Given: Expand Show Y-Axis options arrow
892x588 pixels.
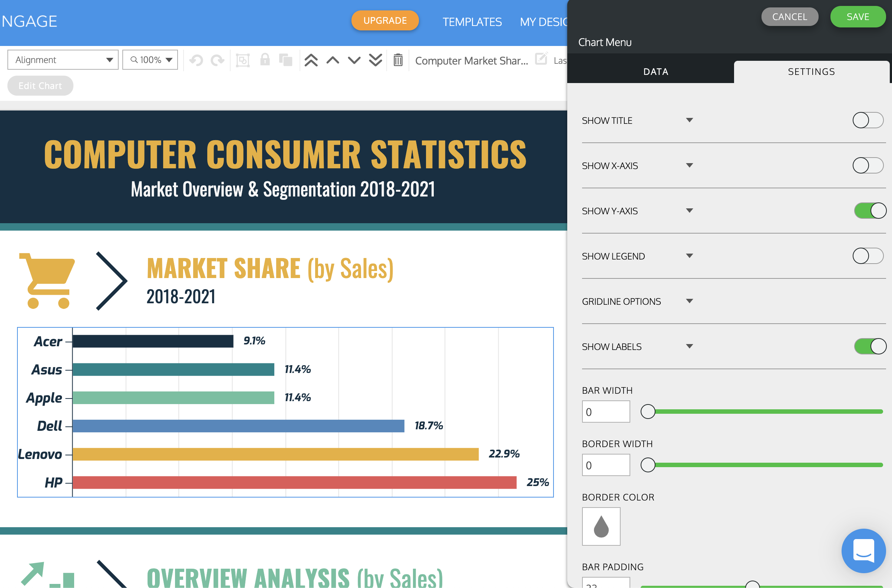Looking at the screenshot, I should pyautogui.click(x=689, y=211).
